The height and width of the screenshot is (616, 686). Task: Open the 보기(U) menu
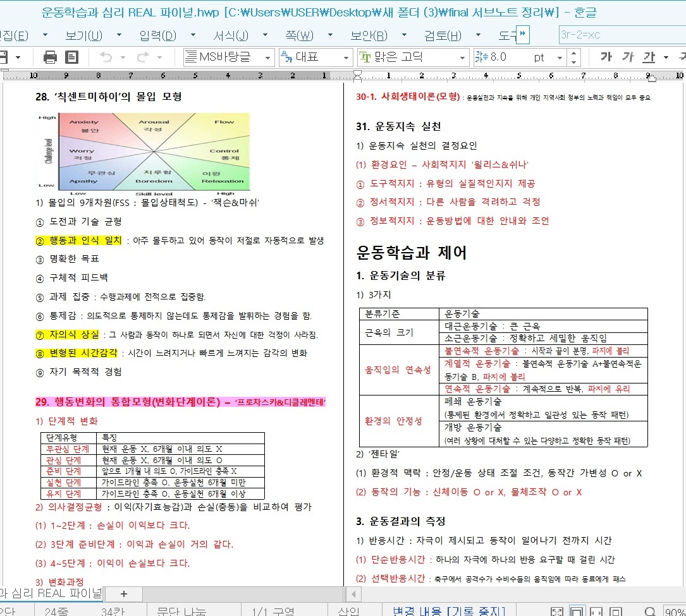point(83,35)
